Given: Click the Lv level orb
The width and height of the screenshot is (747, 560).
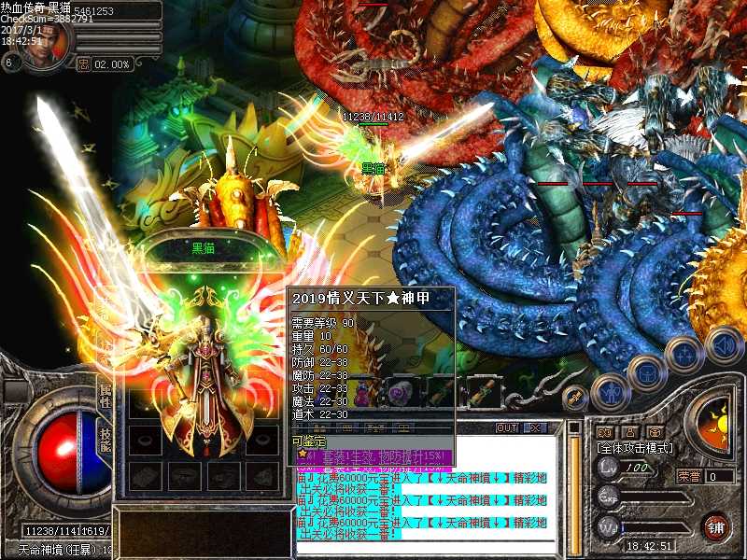Looking at the screenshot, I should [609, 467].
